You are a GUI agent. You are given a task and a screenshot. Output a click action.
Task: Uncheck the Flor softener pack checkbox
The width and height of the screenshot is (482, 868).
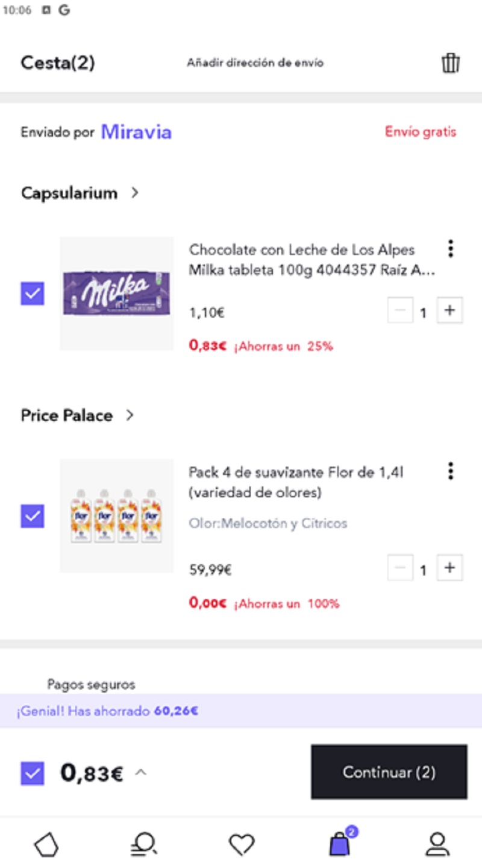point(33,516)
